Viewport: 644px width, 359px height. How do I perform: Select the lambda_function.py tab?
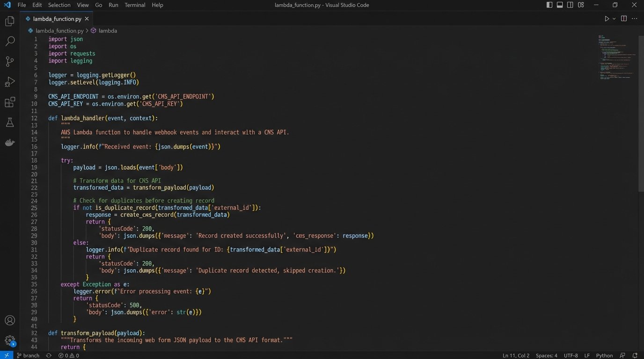click(56, 19)
